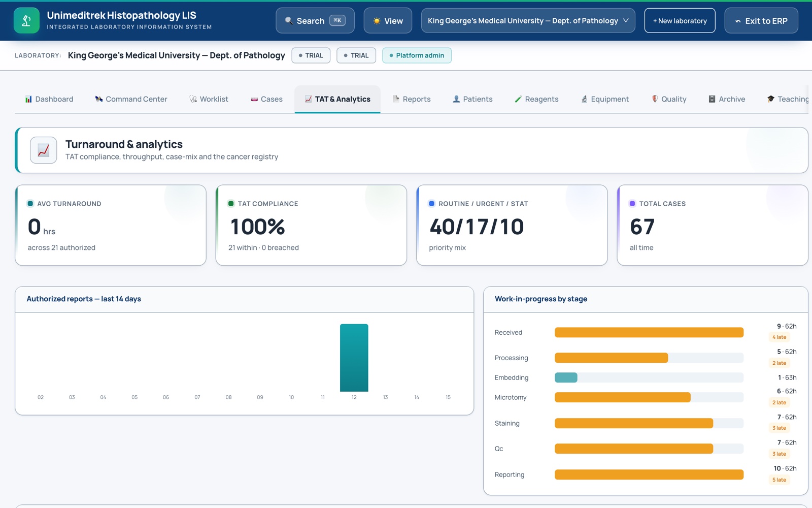Click the AVG TURNAROUND card

(x=111, y=225)
